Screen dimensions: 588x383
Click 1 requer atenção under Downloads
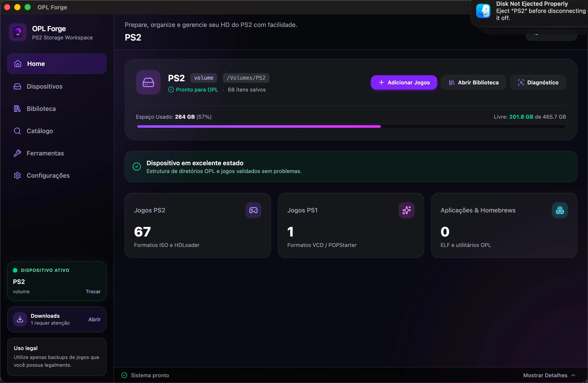(50, 323)
